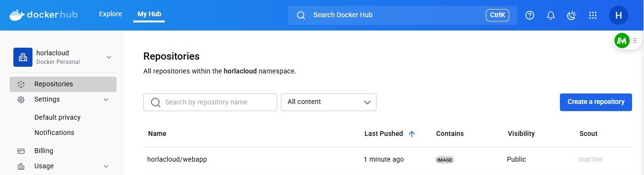
Task: Expand the horlacloud namespace chevron
Action: coord(109,57)
